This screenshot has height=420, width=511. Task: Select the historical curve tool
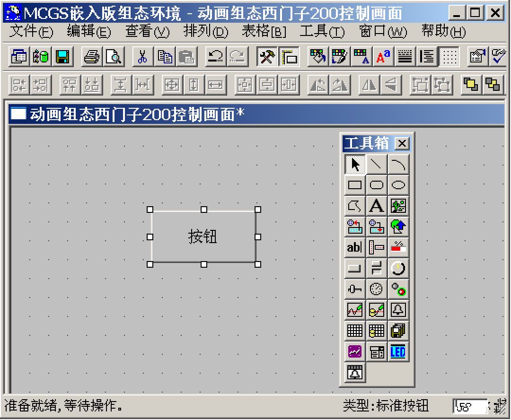[377, 310]
